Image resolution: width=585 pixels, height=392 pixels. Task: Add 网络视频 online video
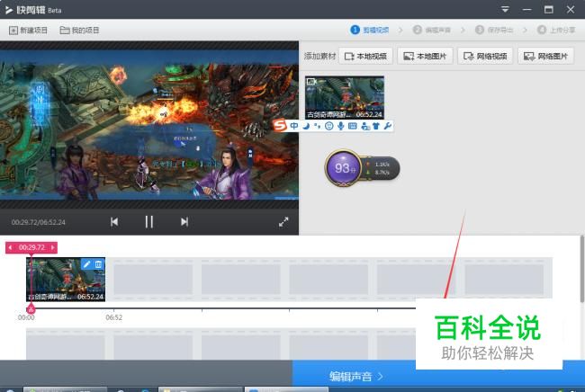pyautogui.click(x=485, y=57)
